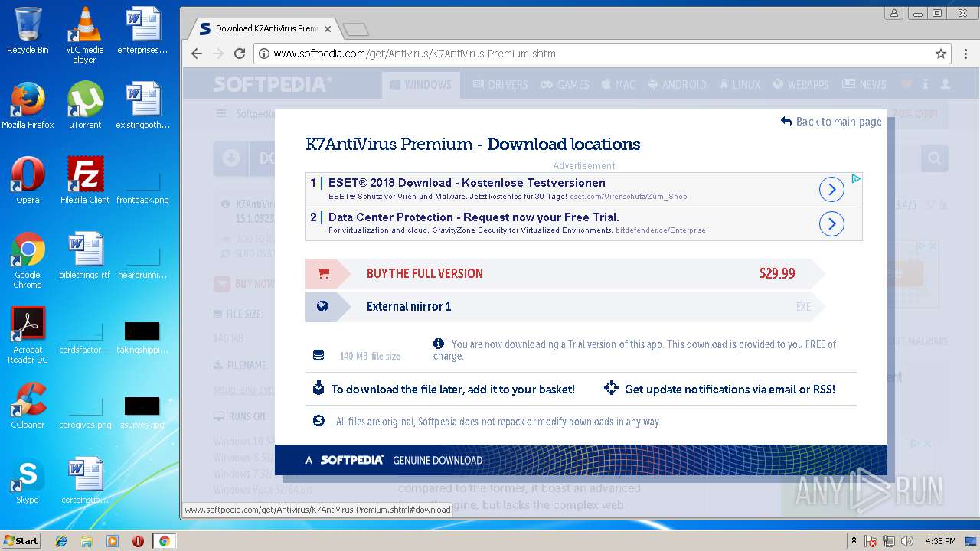Open Data Center Protection ad link
Image resolution: width=980 pixels, height=551 pixels.
tap(474, 217)
